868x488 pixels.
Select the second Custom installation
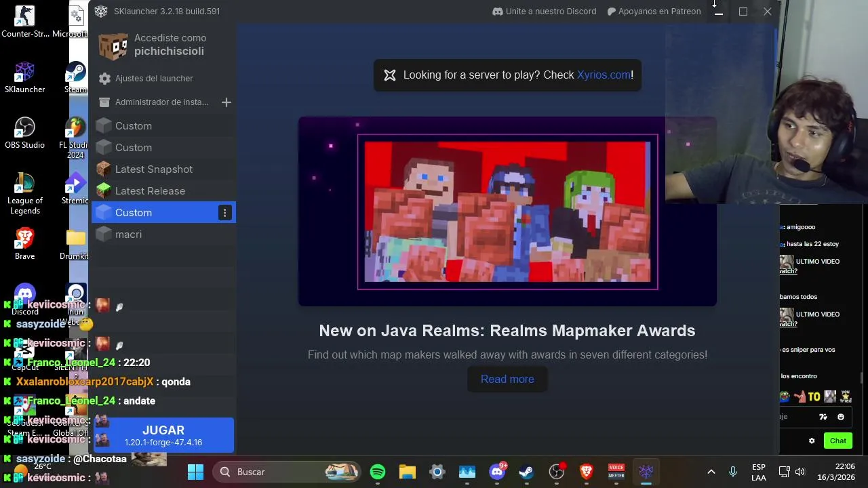click(x=163, y=148)
